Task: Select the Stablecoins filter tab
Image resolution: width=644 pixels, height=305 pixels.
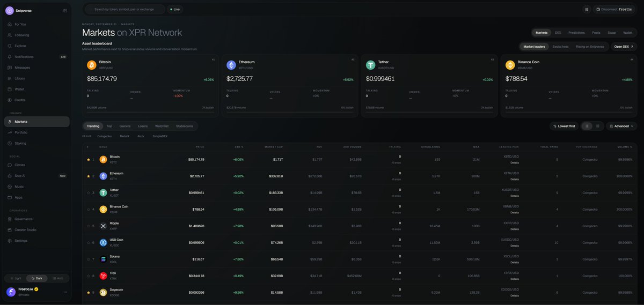Action: 185,126
